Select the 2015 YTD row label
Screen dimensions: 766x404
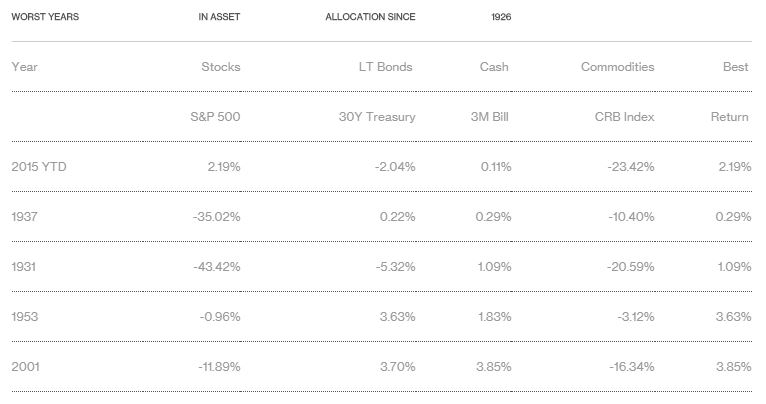pos(39,167)
